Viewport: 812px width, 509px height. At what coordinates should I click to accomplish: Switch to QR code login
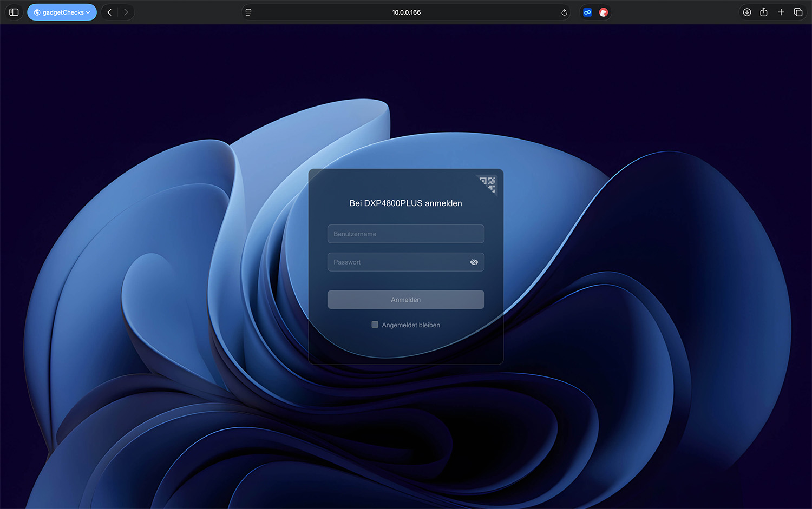488,183
